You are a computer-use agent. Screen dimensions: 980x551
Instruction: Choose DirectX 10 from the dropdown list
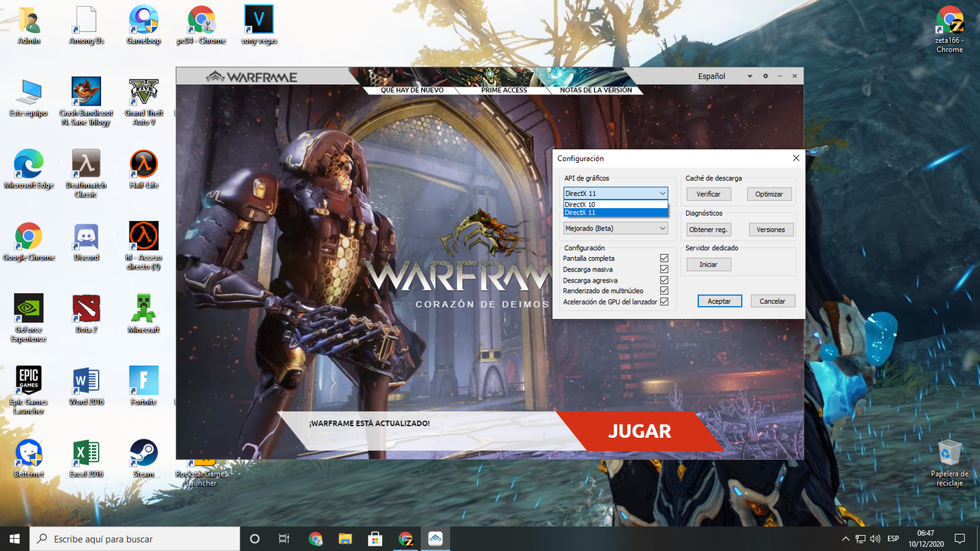[x=616, y=204]
